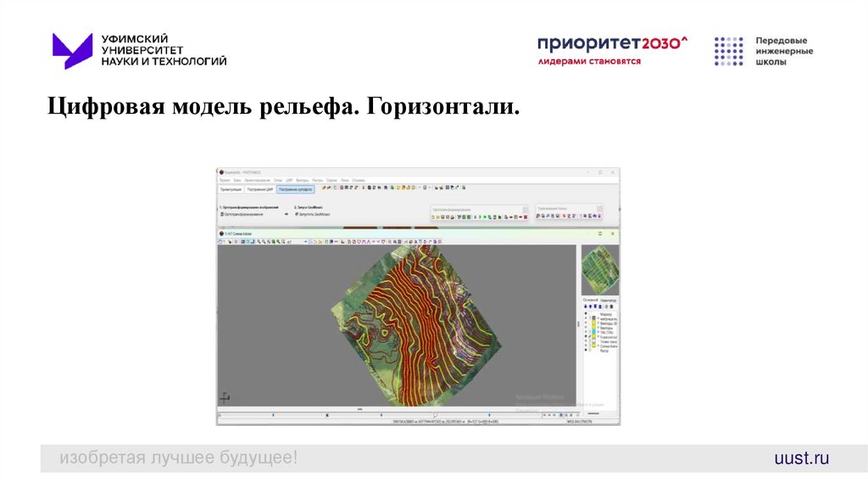Open the Сетка menu

(x=278, y=180)
